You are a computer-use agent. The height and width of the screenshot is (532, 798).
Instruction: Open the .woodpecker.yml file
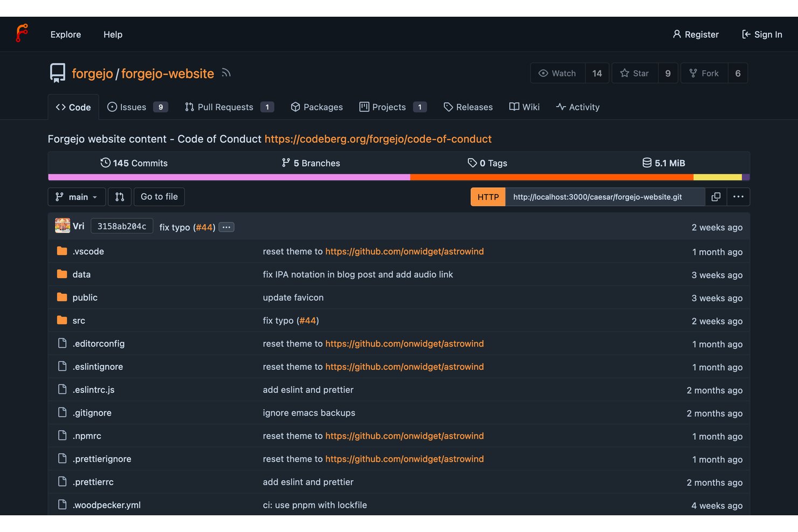pyautogui.click(x=107, y=505)
